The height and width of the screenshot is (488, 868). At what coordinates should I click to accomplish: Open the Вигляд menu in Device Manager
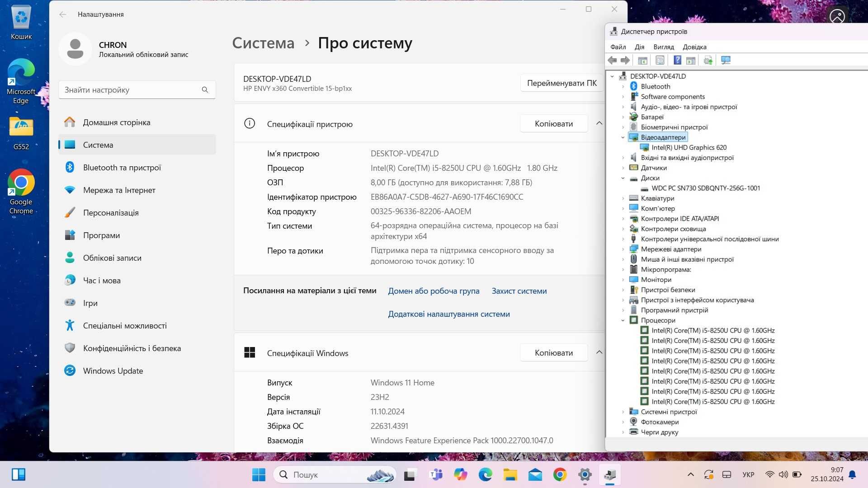[x=663, y=47]
